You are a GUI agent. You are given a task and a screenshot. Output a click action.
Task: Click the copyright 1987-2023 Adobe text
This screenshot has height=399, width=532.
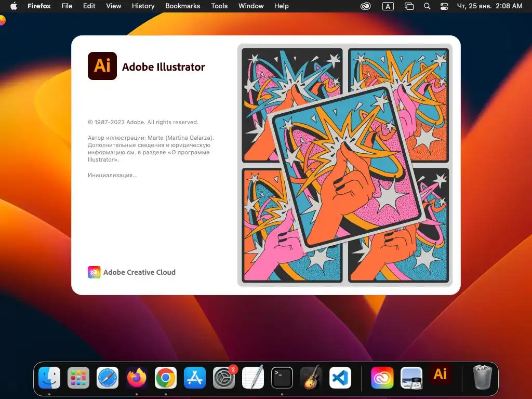point(143,122)
